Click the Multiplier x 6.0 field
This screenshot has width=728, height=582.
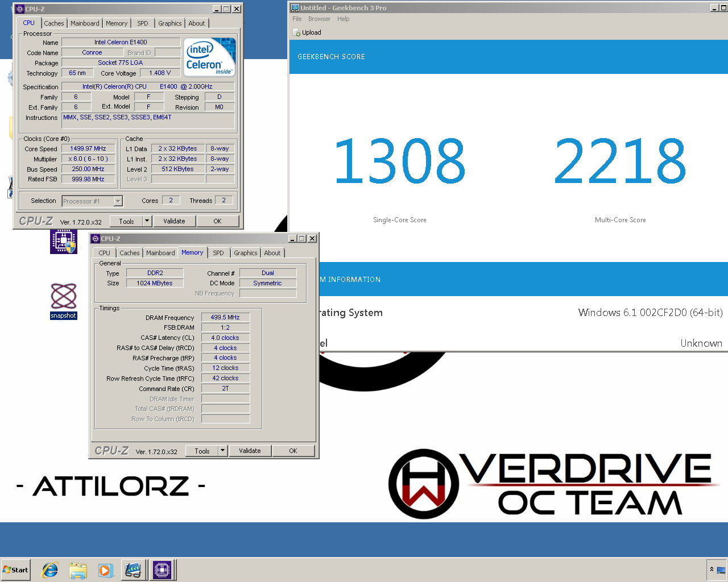pos(88,159)
